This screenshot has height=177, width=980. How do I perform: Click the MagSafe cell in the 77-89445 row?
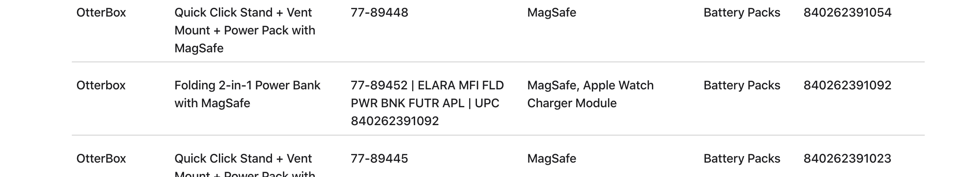[x=551, y=159]
